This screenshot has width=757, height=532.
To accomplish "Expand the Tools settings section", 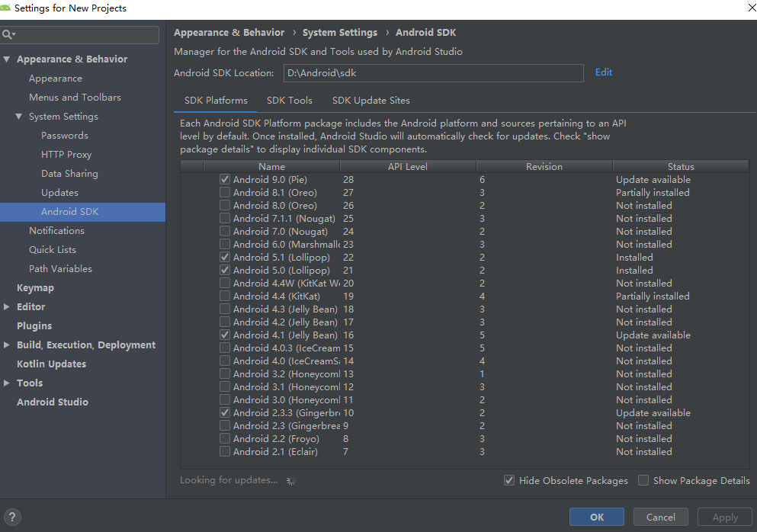I will [7, 383].
